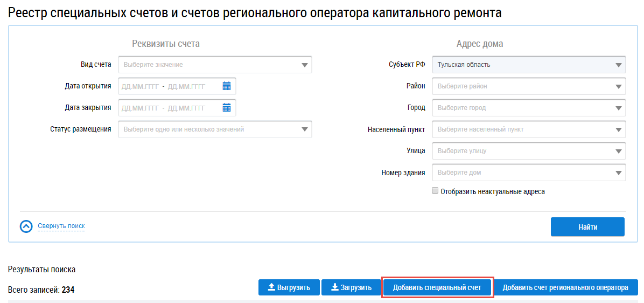644x303 pixels.
Task: Open calendar for Дата открытия field
Action: (x=227, y=86)
